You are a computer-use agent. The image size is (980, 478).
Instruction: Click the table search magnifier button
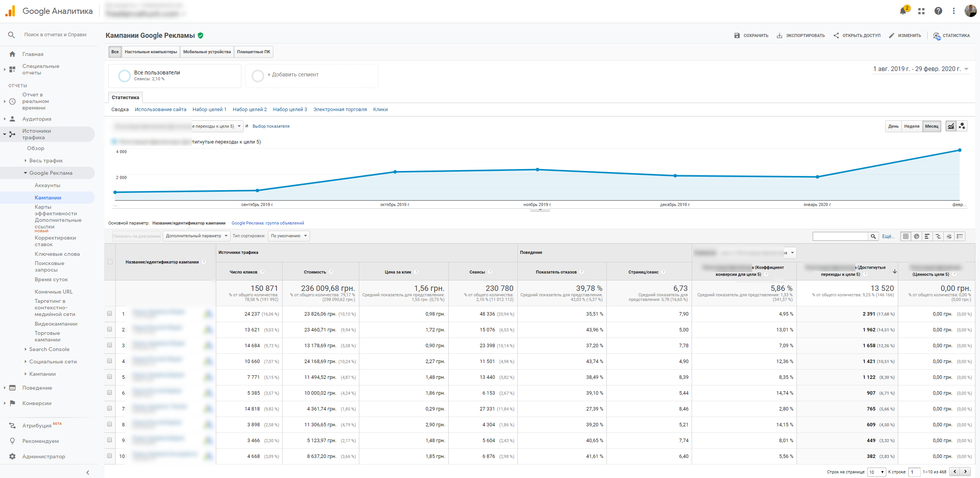873,236
